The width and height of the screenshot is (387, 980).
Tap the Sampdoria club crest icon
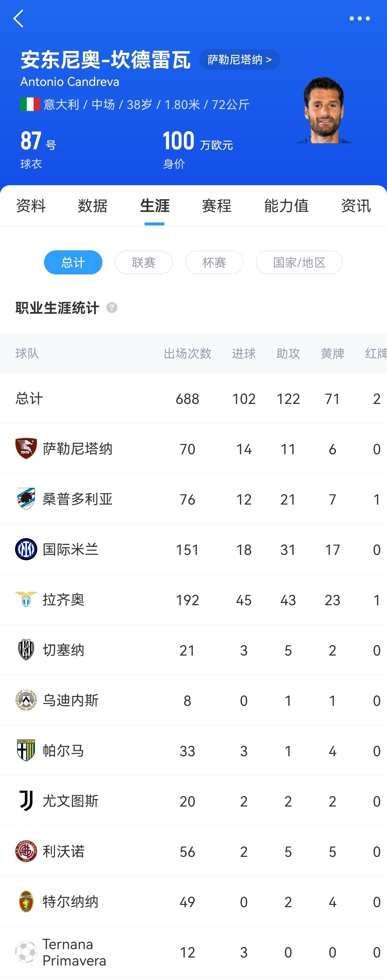coord(26,499)
